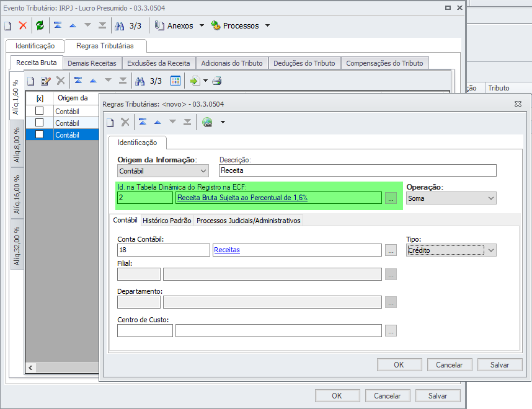Go to next record in Evento Tributário toolbar
Viewport: 532px width, 409px height.
(x=87, y=25)
